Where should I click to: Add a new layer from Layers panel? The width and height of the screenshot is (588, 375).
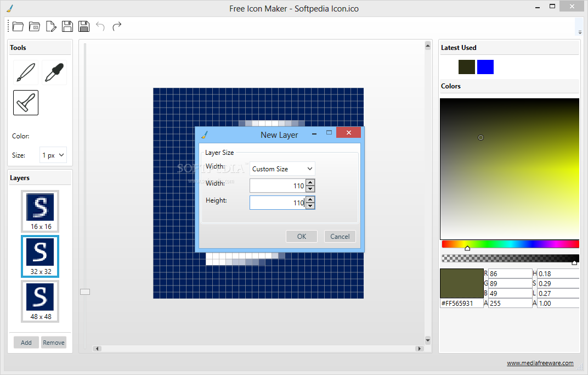coord(26,342)
